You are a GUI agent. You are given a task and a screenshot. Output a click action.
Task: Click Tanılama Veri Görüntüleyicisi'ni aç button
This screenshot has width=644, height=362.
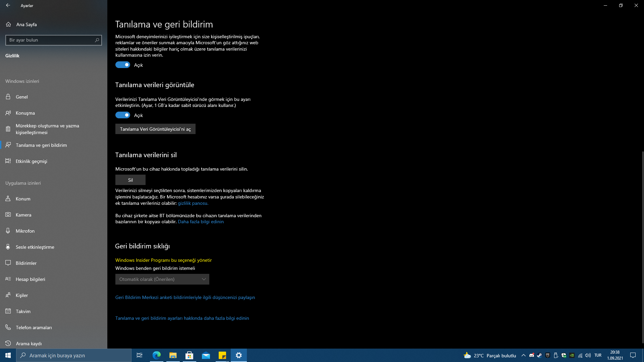coord(155,129)
